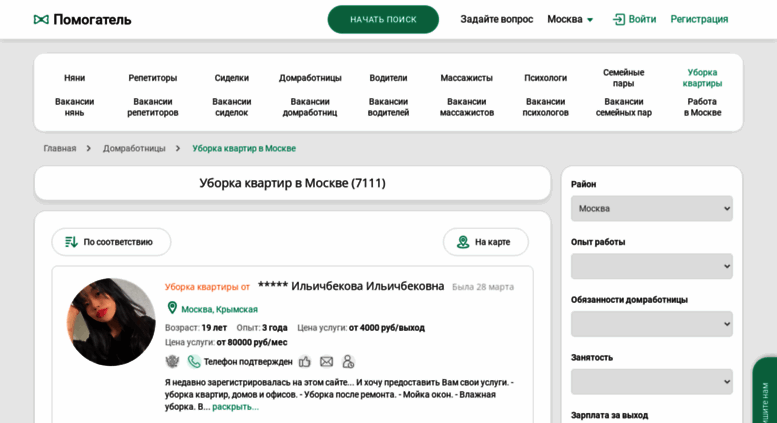The height and width of the screenshot is (423, 777).
Task: Go to Вакансии репетиторов
Action: 153,107
